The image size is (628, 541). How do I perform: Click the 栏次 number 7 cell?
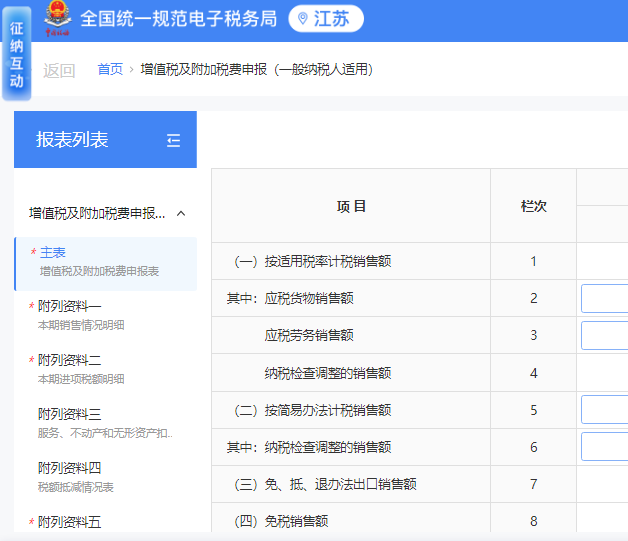point(533,484)
